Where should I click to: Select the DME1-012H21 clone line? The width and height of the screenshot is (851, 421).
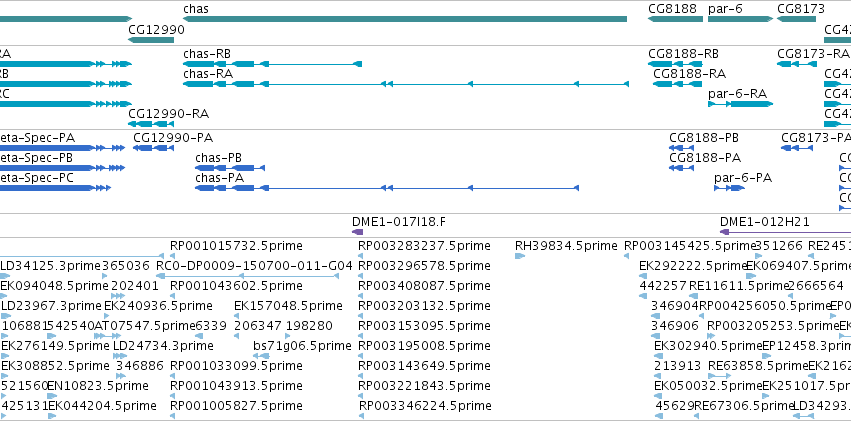tap(785, 232)
